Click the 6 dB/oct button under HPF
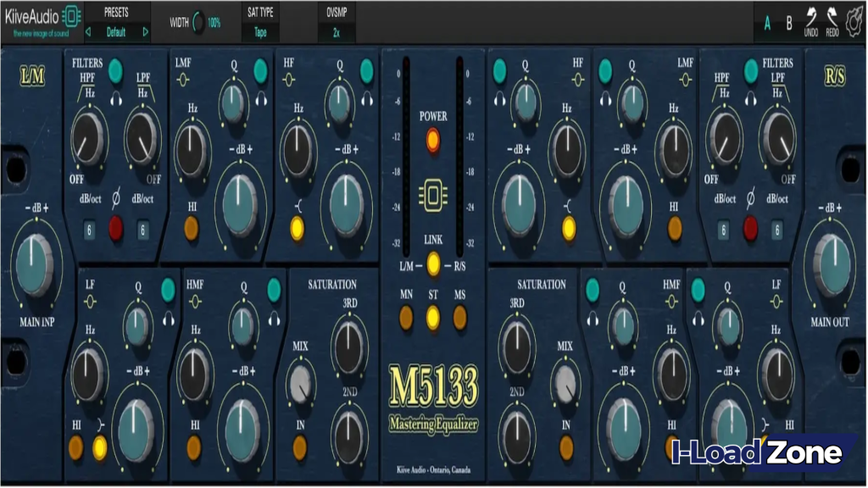 point(89,229)
